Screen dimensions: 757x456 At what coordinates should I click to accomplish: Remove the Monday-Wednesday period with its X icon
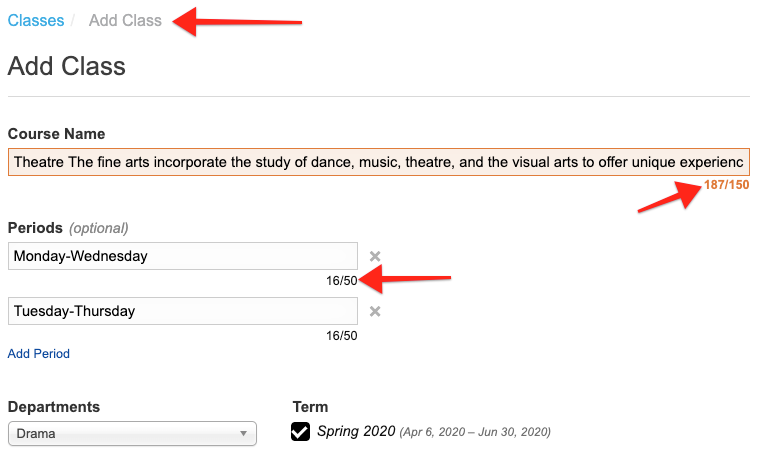[x=375, y=256]
